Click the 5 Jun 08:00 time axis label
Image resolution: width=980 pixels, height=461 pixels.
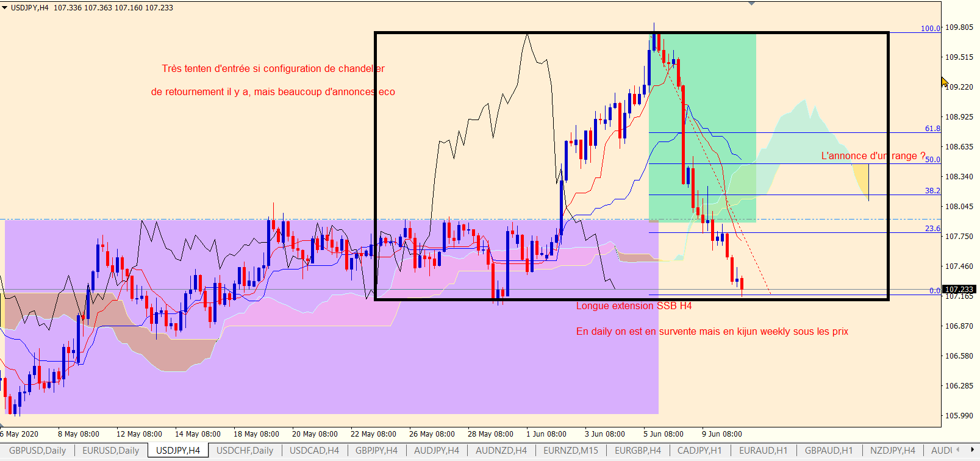(x=663, y=434)
